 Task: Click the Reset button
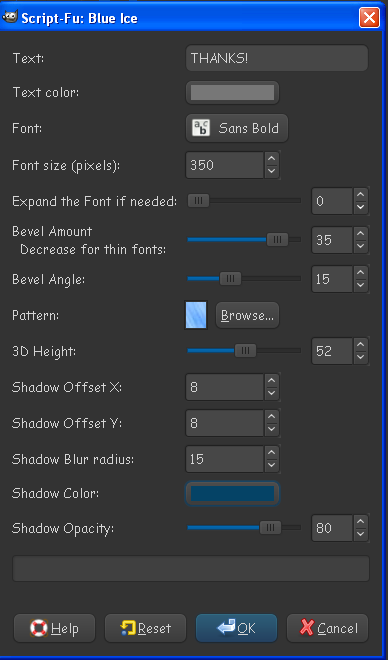(x=146, y=628)
